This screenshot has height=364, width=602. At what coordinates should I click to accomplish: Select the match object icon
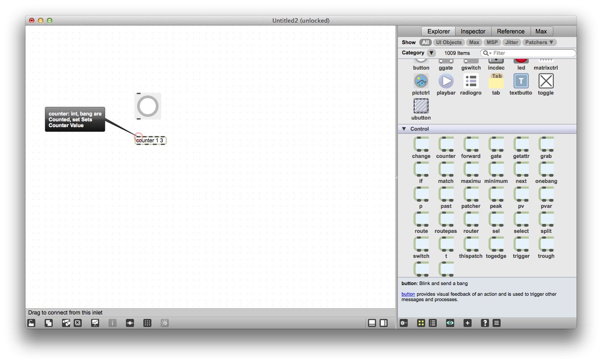tap(446, 170)
